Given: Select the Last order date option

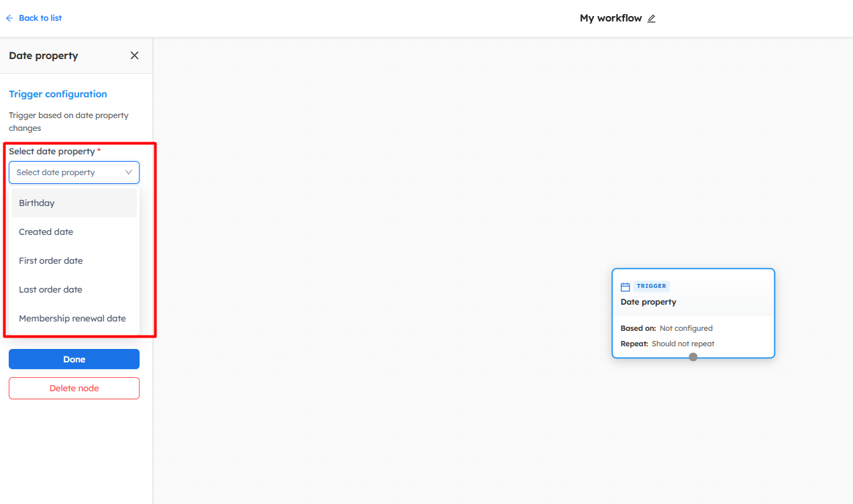Looking at the screenshot, I should pos(50,290).
